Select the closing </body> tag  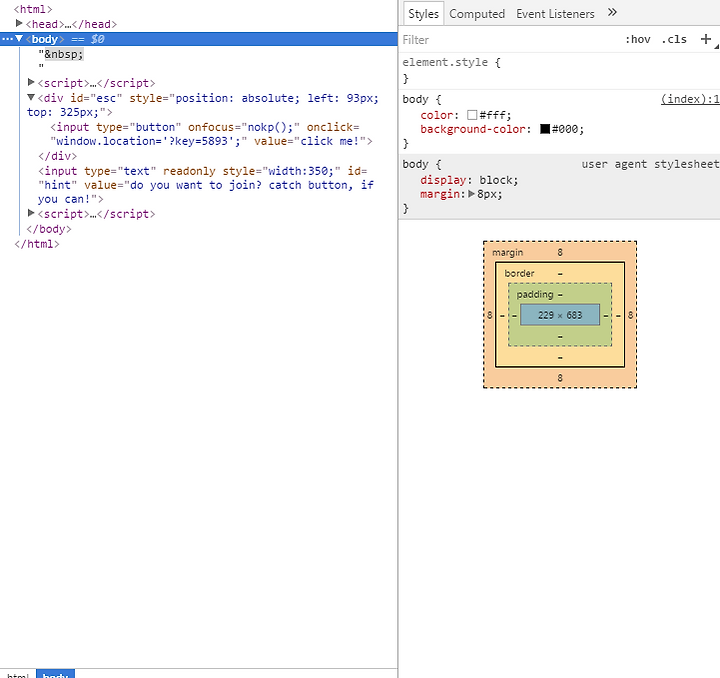(49, 229)
